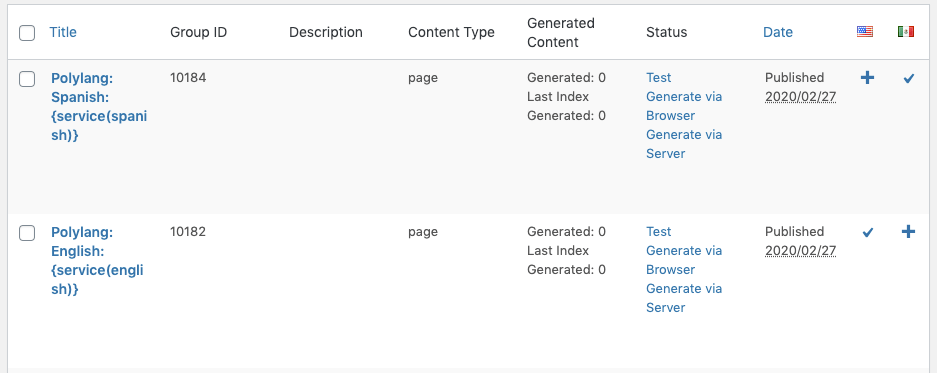The height and width of the screenshot is (373, 937).
Task: Add English translation for Spanish group 10184
Action: [867, 78]
